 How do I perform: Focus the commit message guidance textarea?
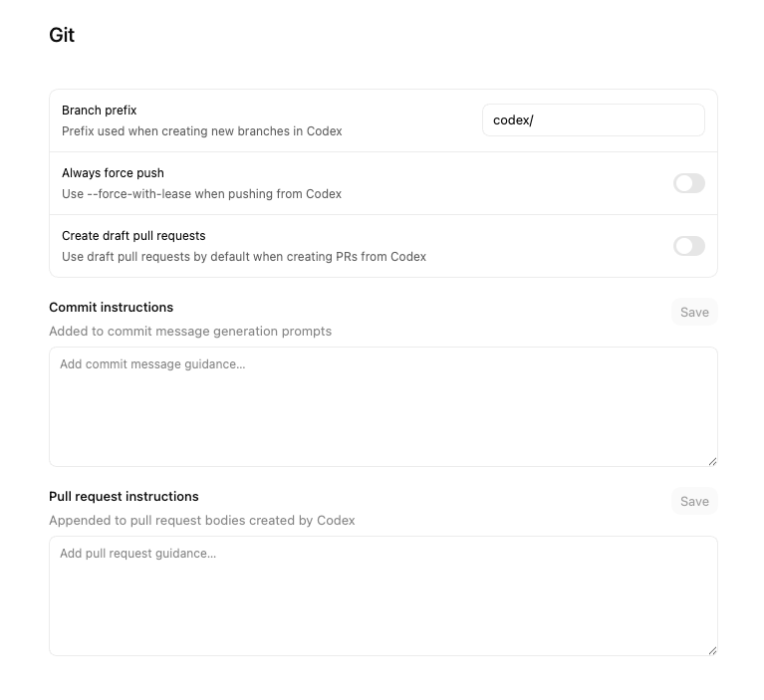coord(382,406)
